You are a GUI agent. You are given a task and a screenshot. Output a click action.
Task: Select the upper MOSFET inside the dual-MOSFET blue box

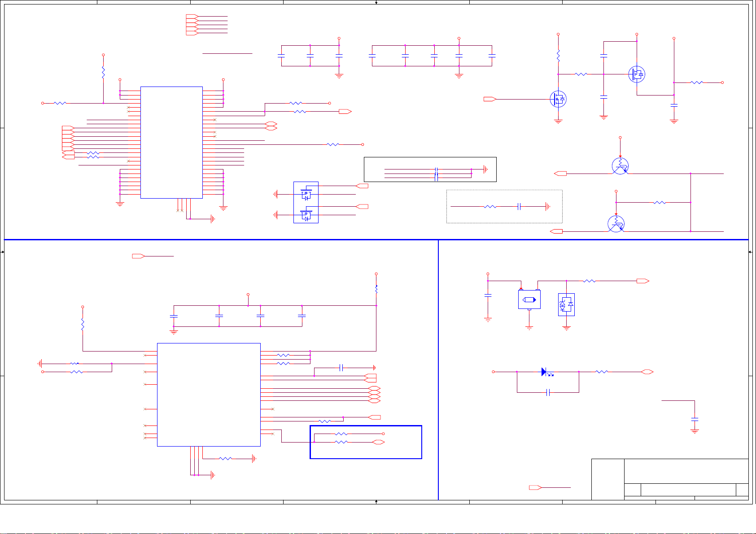tap(306, 194)
